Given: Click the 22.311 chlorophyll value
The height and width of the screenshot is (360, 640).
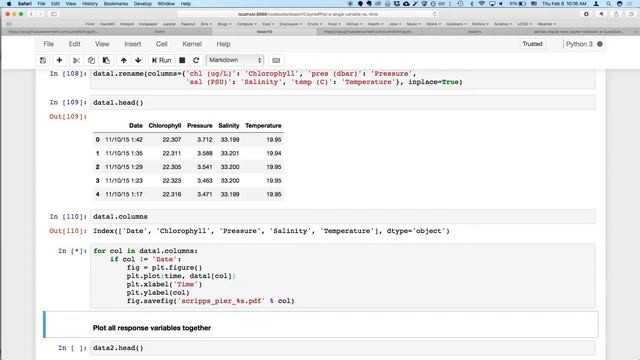Looking at the screenshot, I should [x=171, y=153].
